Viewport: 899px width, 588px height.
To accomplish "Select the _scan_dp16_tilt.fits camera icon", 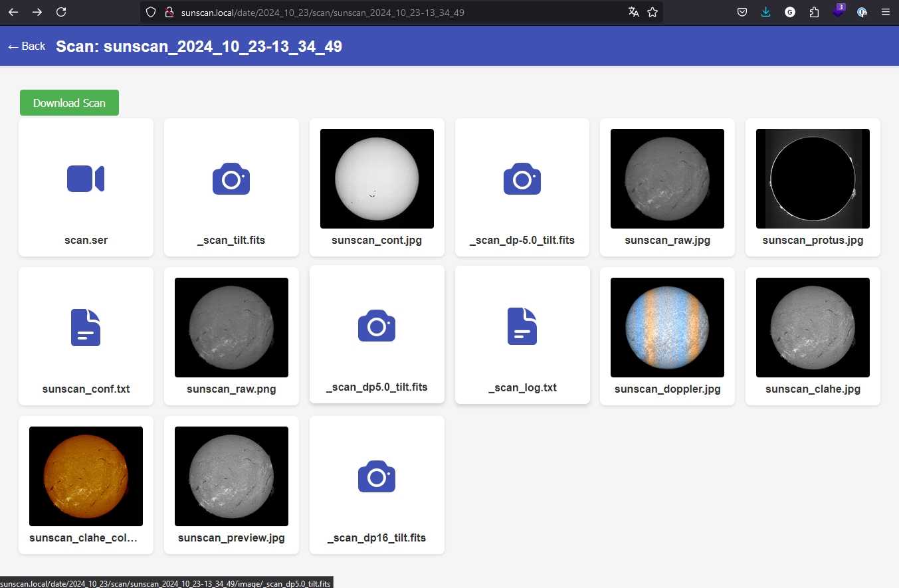I will tap(377, 476).
